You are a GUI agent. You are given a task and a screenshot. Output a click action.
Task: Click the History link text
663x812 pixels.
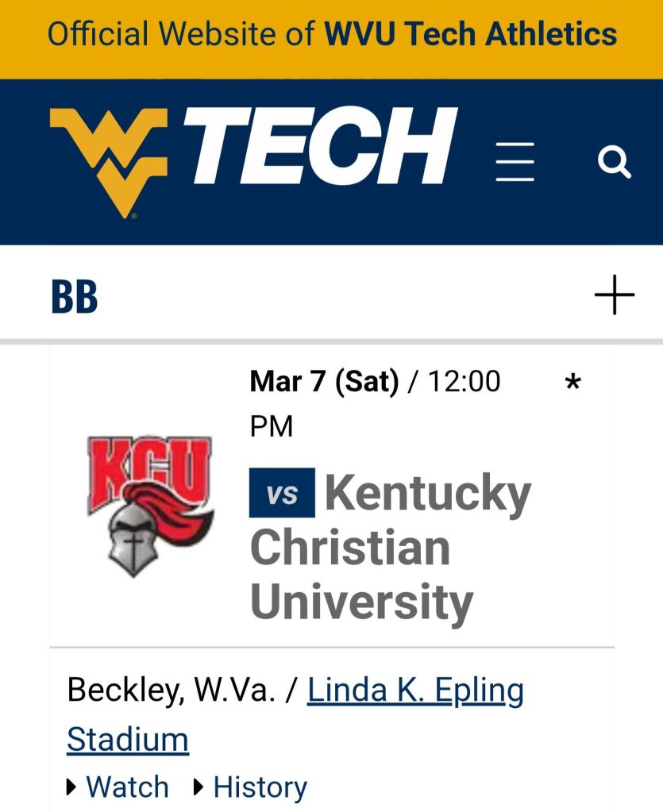[x=260, y=787]
